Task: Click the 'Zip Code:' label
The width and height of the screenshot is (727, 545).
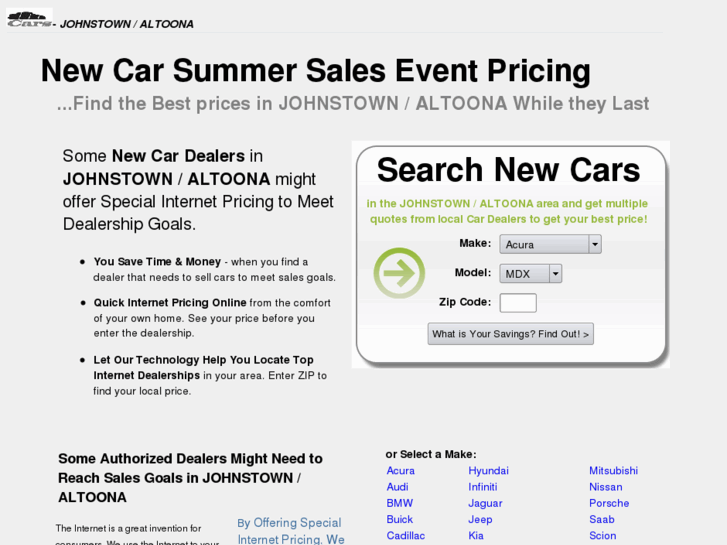Action: coord(465,302)
